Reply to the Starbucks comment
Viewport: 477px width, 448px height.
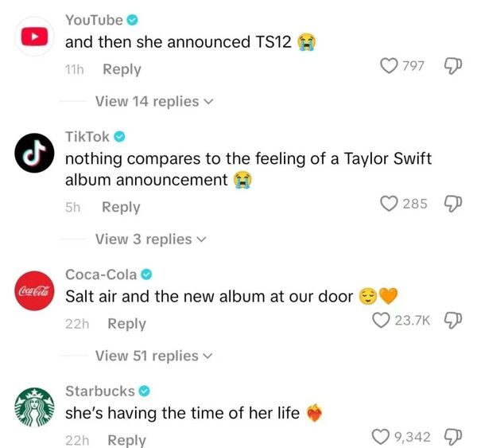click(x=126, y=440)
